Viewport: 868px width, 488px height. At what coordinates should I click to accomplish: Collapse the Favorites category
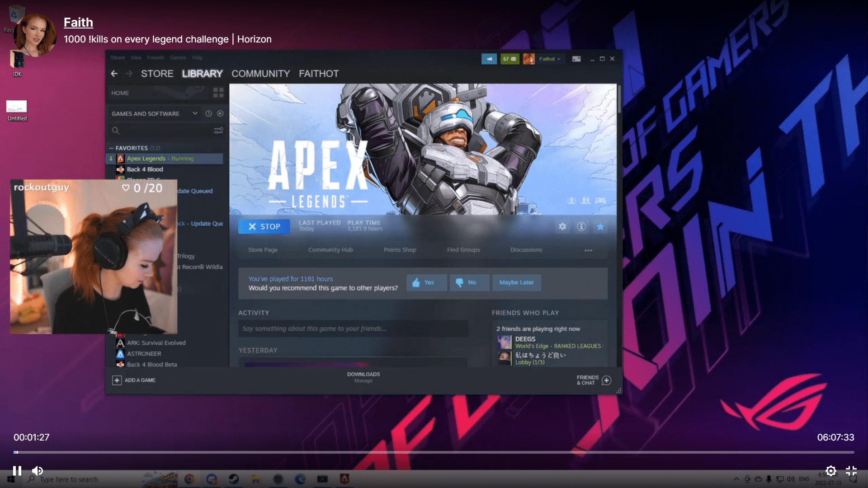click(111, 148)
